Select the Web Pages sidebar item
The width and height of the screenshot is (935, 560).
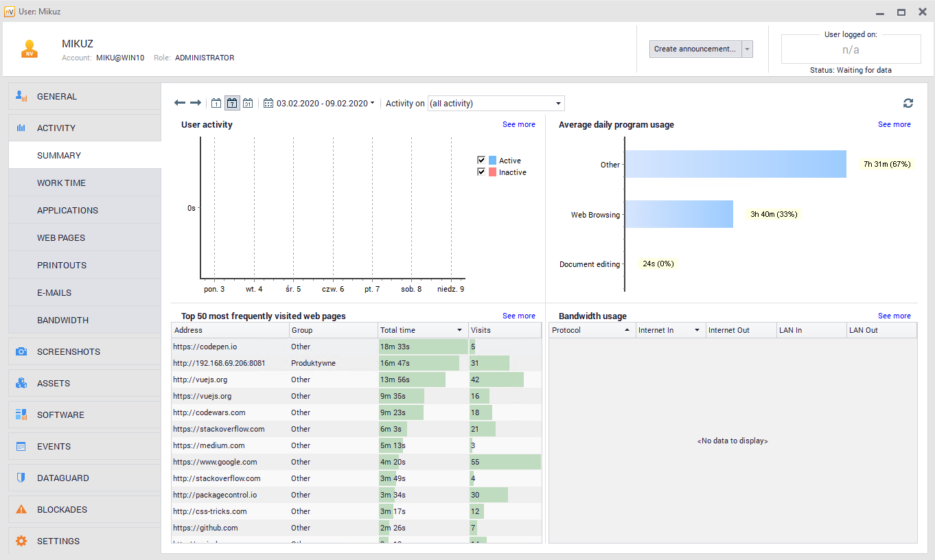pyautogui.click(x=61, y=237)
